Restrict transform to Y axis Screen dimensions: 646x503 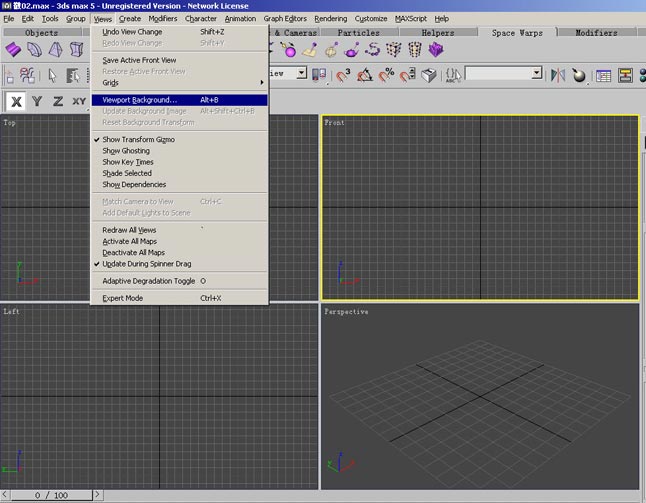[x=37, y=101]
